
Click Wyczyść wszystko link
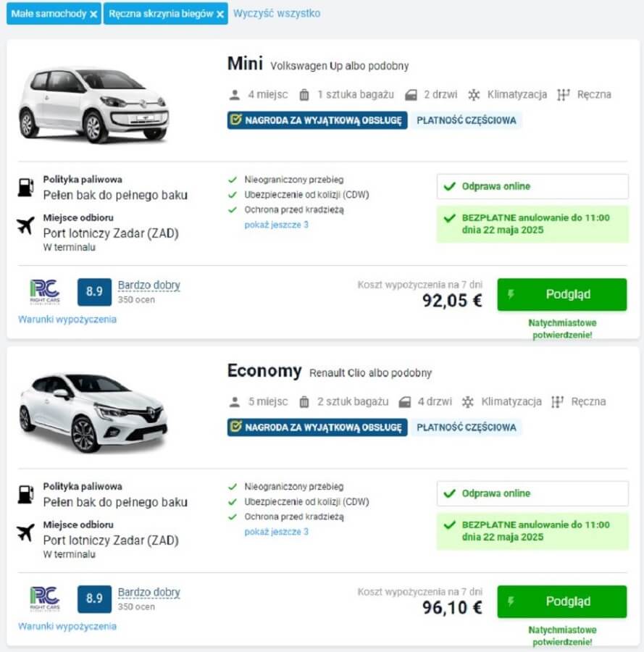277,13
